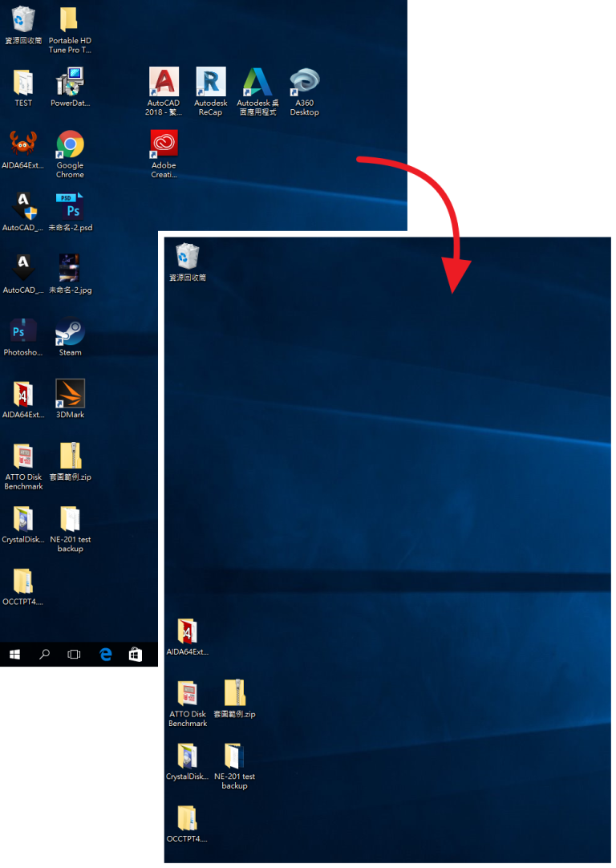Select the AIDA64 red crab icon
Image resolution: width=616 pixels, height=868 pixels.
tap(23, 145)
